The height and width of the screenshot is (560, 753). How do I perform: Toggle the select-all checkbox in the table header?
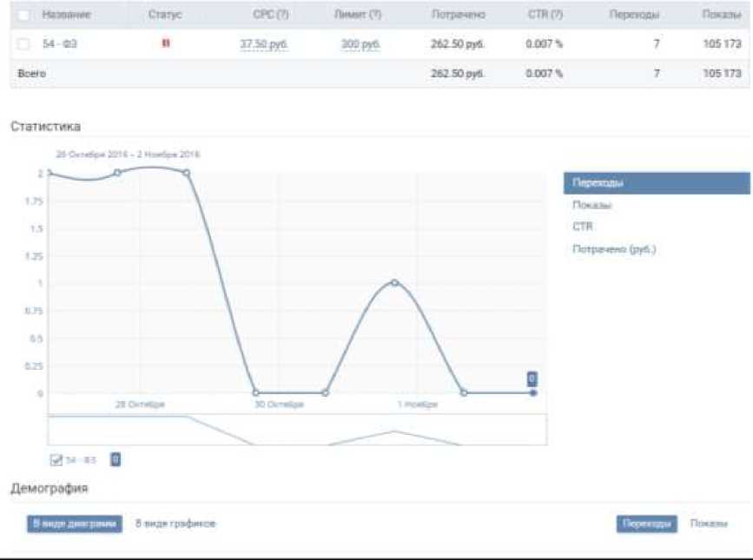(23, 15)
